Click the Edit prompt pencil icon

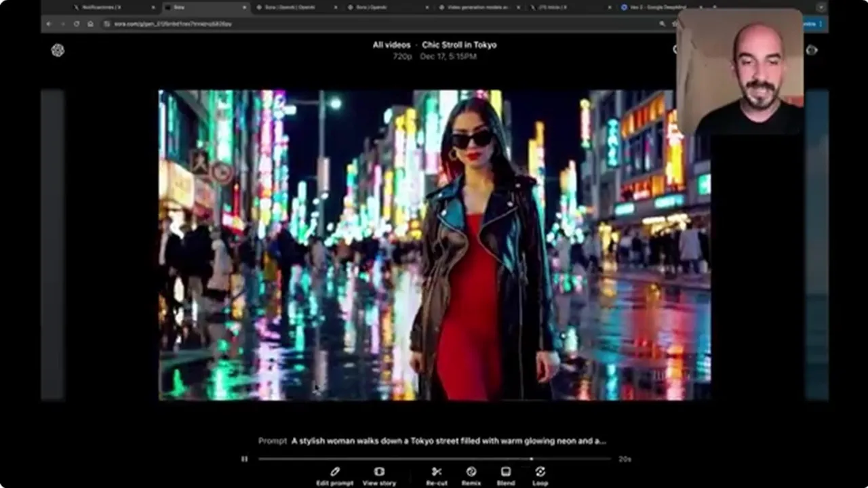point(334,472)
